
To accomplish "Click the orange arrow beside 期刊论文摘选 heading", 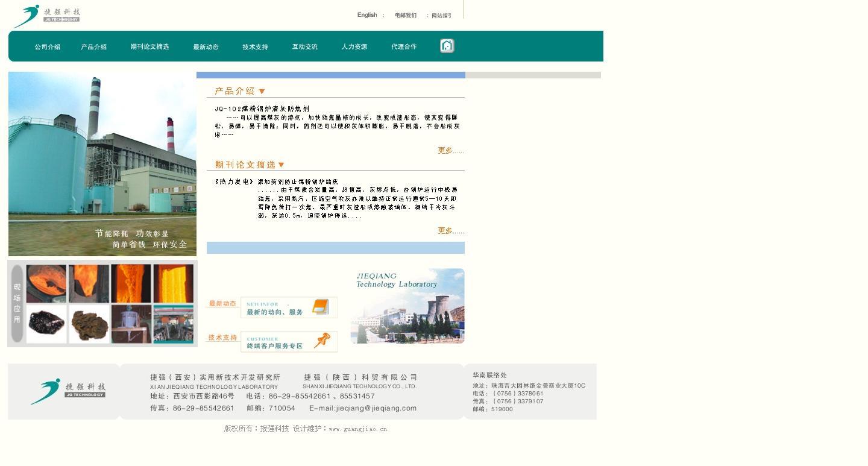I will point(281,165).
